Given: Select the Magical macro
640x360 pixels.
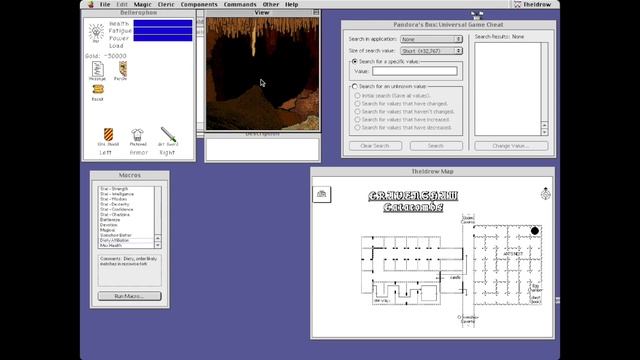Looking at the screenshot, I should tap(108, 230).
